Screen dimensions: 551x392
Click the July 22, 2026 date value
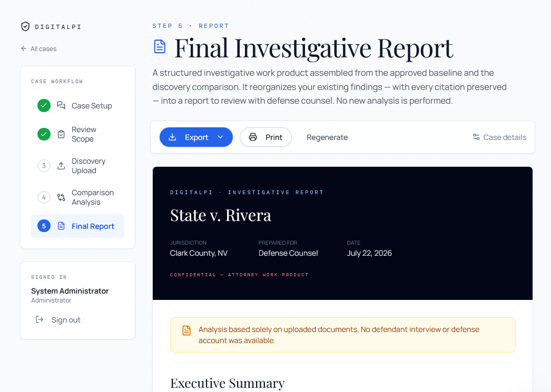click(x=369, y=253)
